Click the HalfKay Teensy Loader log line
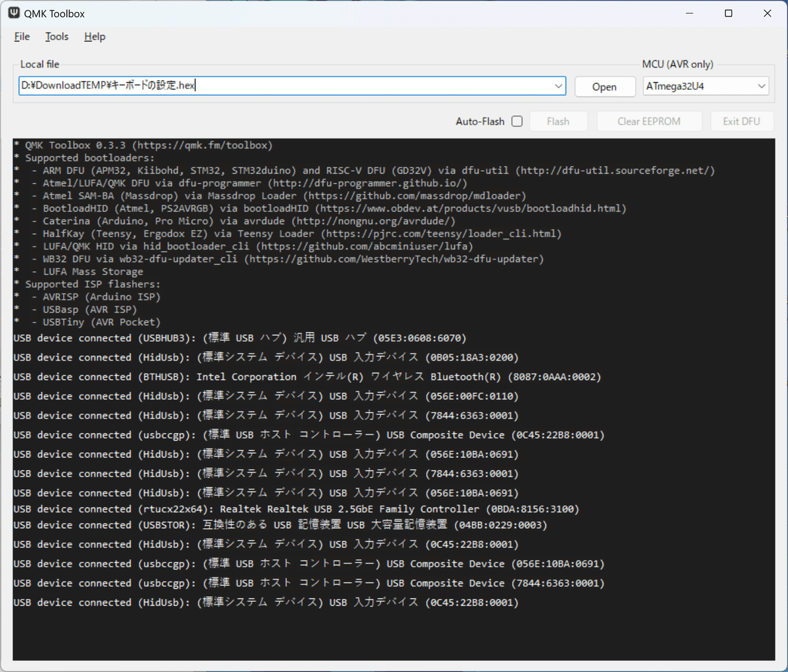This screenshot has height=672, width=788. click(288, 234)
